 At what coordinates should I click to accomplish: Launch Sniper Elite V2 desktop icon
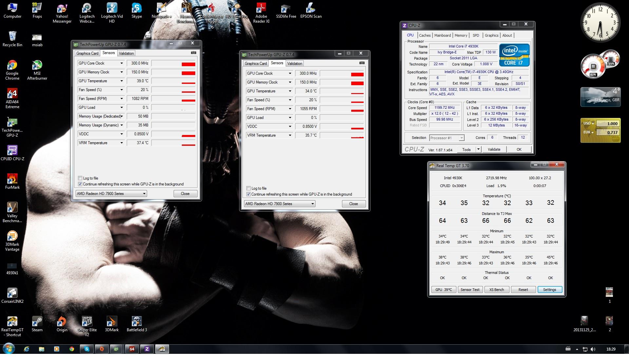point(87,326)
